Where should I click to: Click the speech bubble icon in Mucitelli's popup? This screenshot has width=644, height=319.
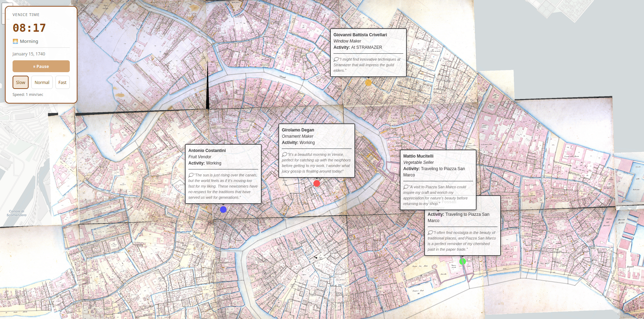[x=406, y=187]
